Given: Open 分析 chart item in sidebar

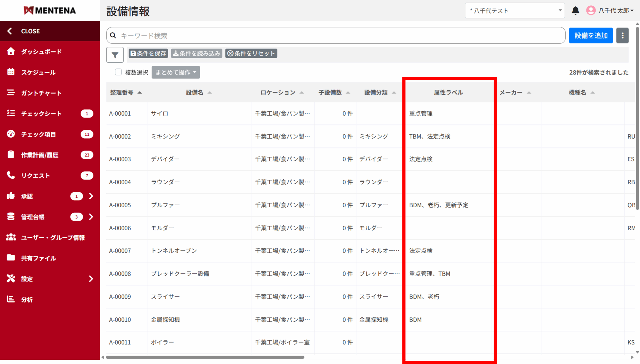Looking at the screenshot, I should tap(27, 300).
